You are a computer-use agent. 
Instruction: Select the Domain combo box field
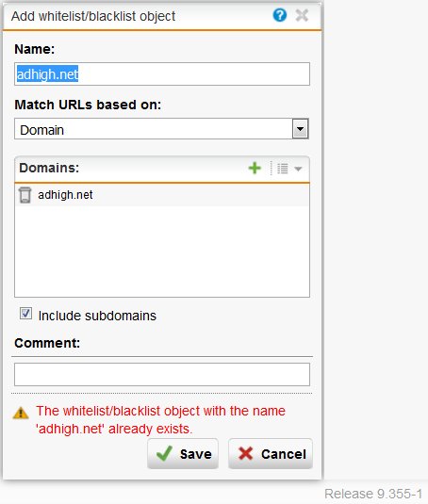coord(161,129)
